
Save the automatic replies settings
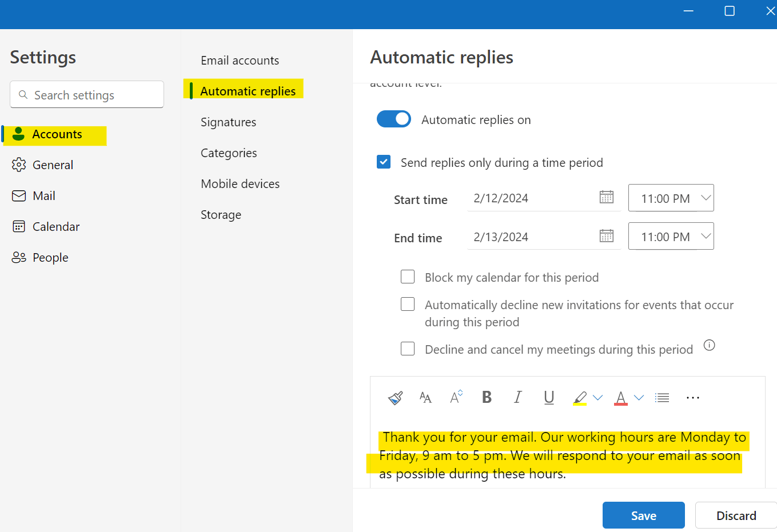point(643,515)
